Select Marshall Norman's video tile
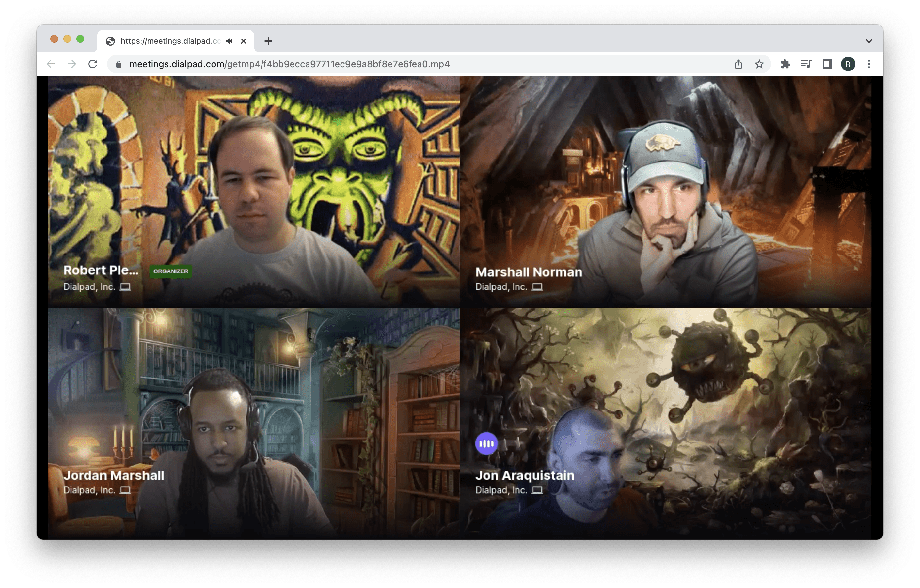920x588 pixels. pos(666,192)
